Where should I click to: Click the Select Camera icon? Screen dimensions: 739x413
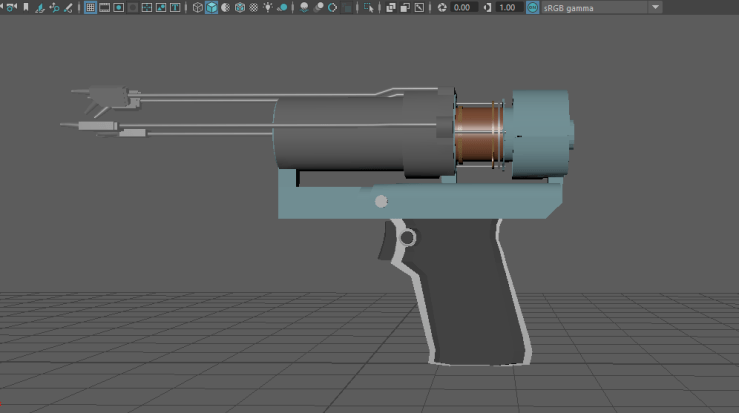[x=11, y=7]
